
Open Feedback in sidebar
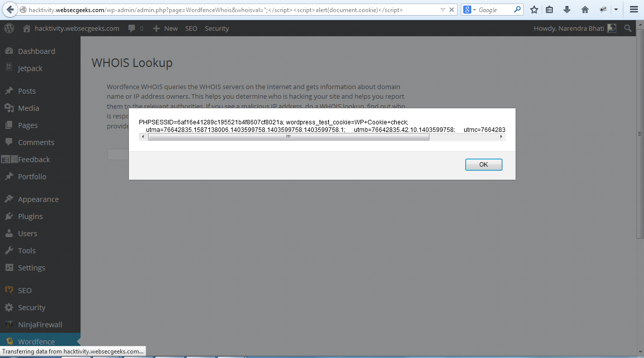tap(34, 159)
